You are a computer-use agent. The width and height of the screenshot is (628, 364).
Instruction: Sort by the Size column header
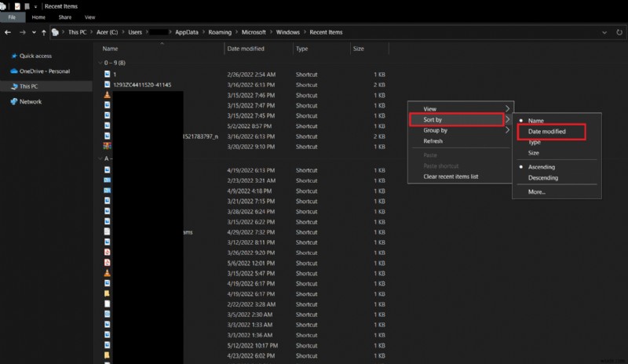point(359,49)
